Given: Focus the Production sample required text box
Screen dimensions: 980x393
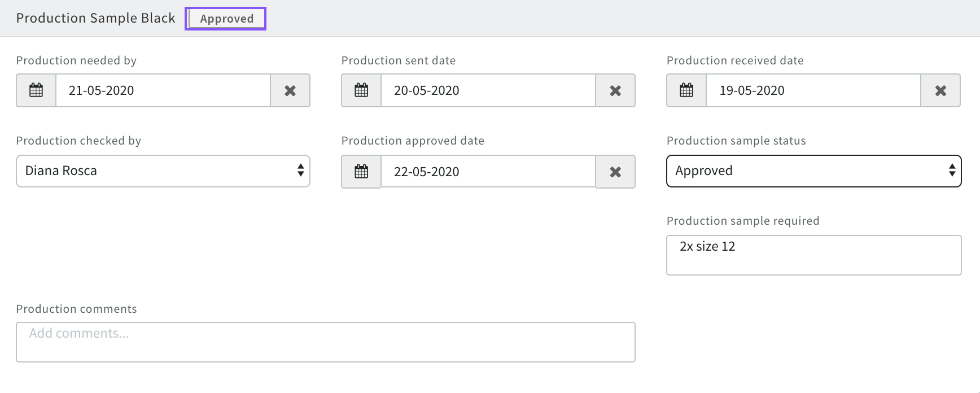Looking at the screenshot, I should (813, 255).
